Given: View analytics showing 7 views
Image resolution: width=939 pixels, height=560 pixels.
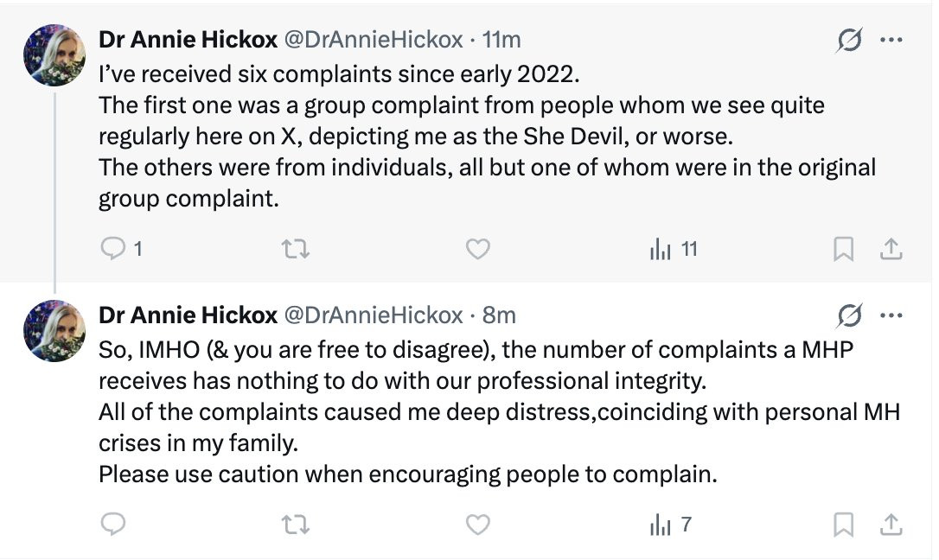Looking at the screenshot, I should click(x=671, y=525).
